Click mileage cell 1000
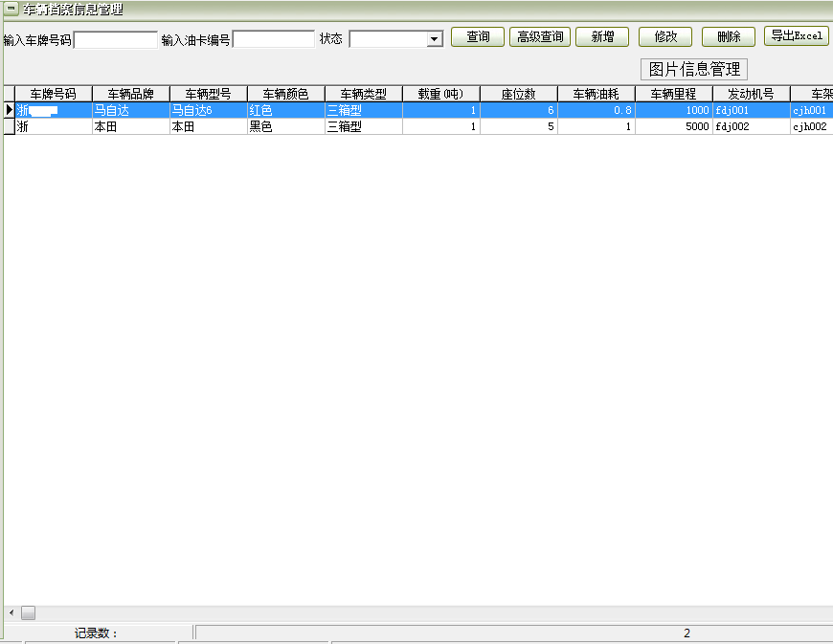Screen dimensions: 833x644 [x=674, y=110]
